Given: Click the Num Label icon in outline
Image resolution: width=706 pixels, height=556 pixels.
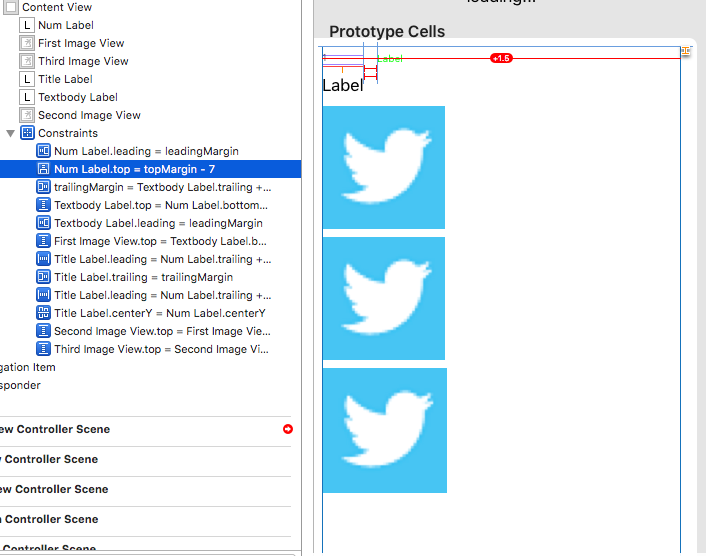Looking at the screenshot, I should click(27, 25).
